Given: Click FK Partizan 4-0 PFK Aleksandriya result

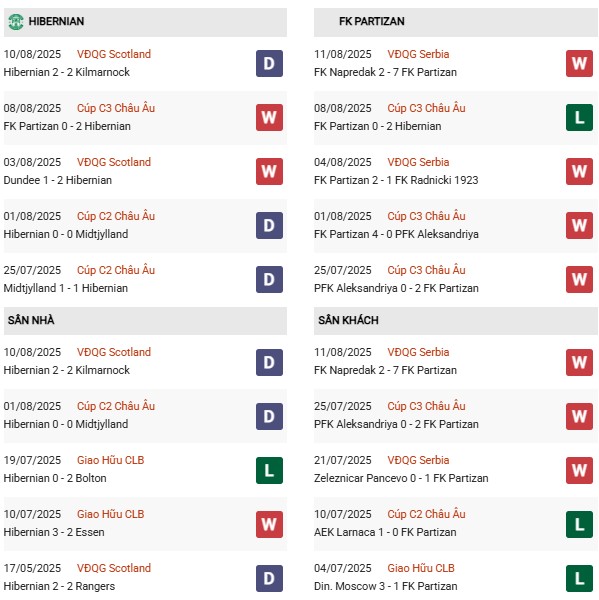Looking at the screenshot, I should click(396, 234).
